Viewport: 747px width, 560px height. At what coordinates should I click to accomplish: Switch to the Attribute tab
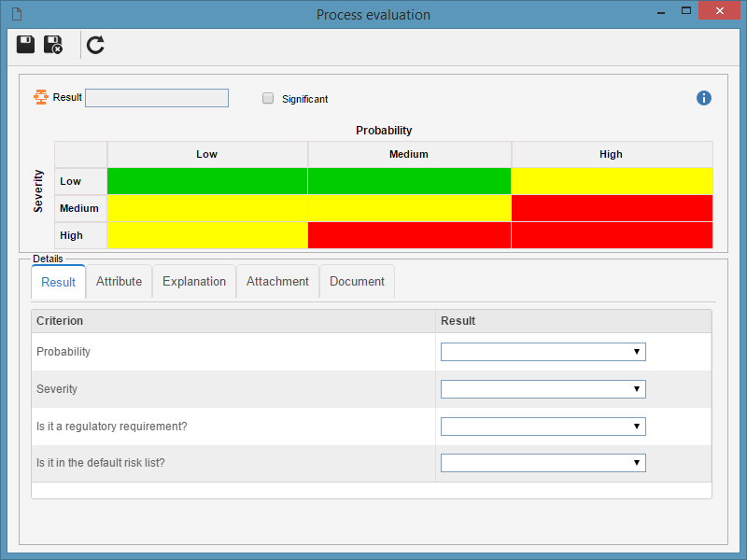[x=120, y=282]
